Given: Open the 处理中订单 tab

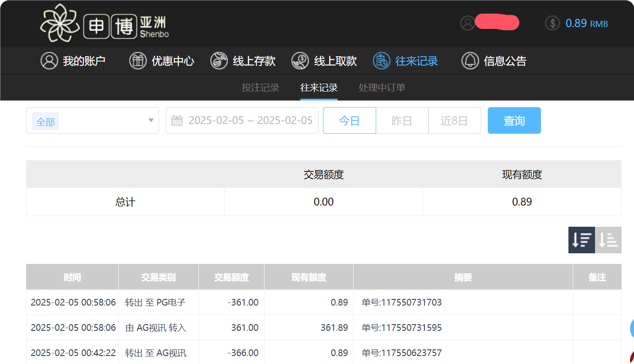Looking at the screenshot, I should pos(382,87).
